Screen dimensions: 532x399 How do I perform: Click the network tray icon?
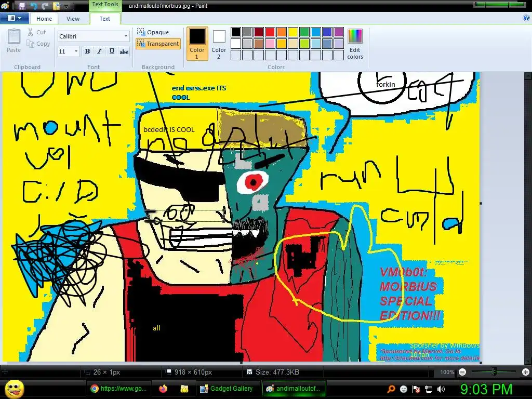tap(429, 389)
